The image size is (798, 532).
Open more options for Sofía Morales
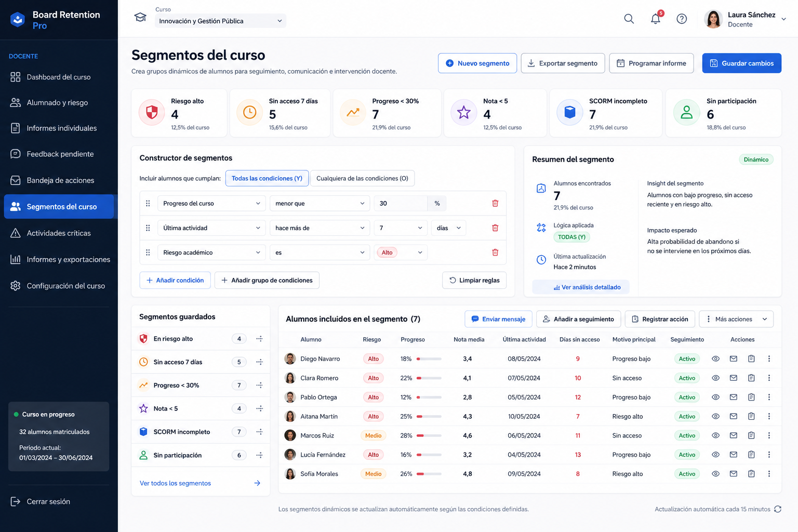click(769, 474)
